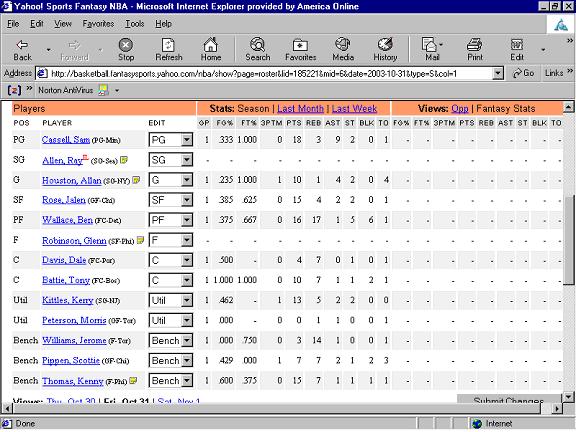Open the SG position dropdown for Ray Allen
This screenshot has height=432, width=576.
click(187, 160)
